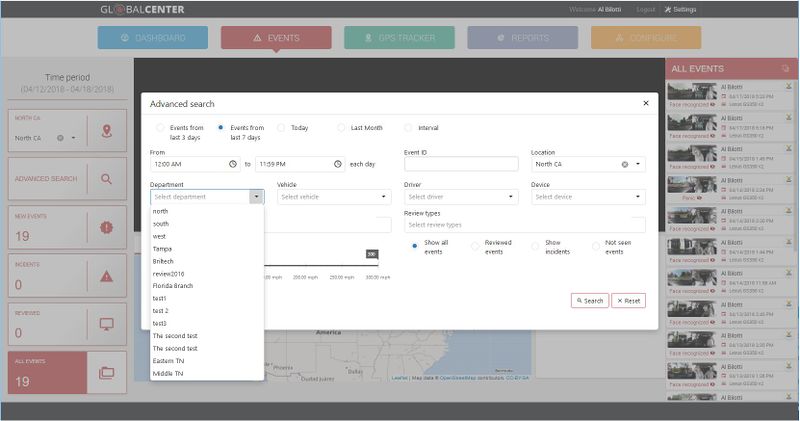The height and width of the screenshot is (421, 800).
Task: Clear the North CA location with the x icon
Action: [x=625, y=164]
